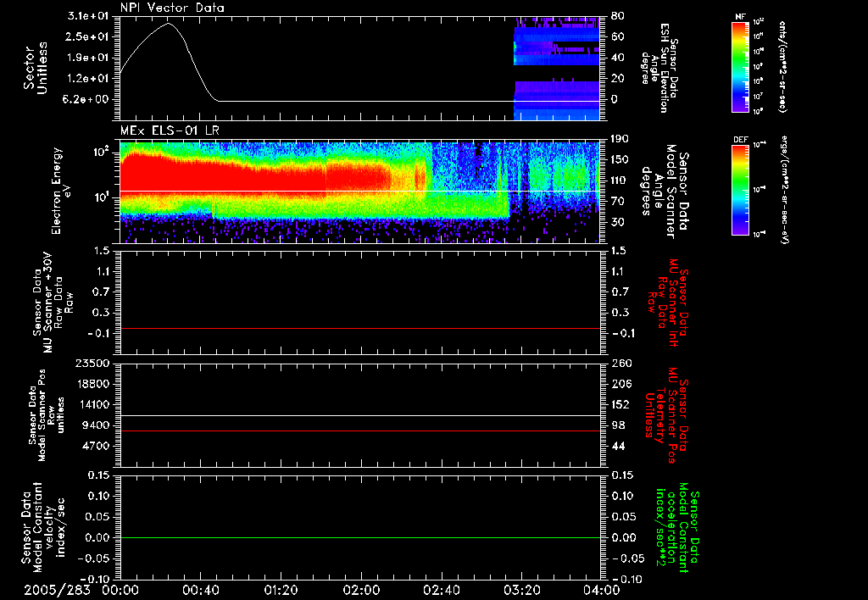Click the "MU Scanner +30V Raw Data" axis title

(x=53, y=303)
